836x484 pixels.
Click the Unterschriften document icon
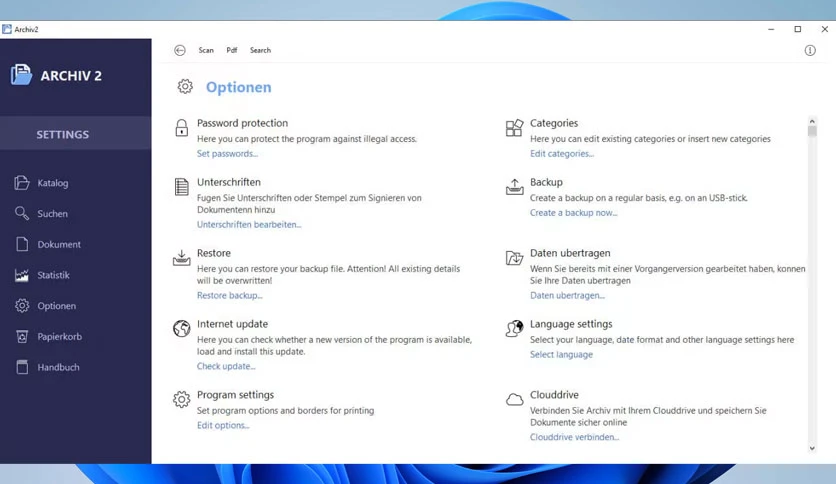coord(182,187)
